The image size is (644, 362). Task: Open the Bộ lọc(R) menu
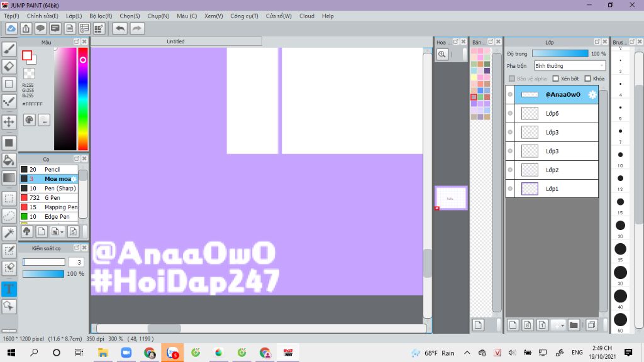[x=101, y=16]
